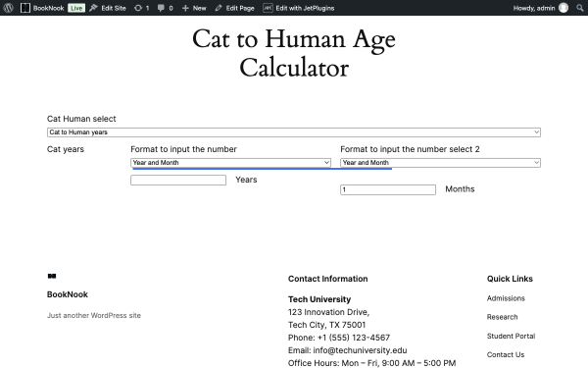
Task: Click the pencil icon beside Edit Page
Action: (x=219, y=8)
